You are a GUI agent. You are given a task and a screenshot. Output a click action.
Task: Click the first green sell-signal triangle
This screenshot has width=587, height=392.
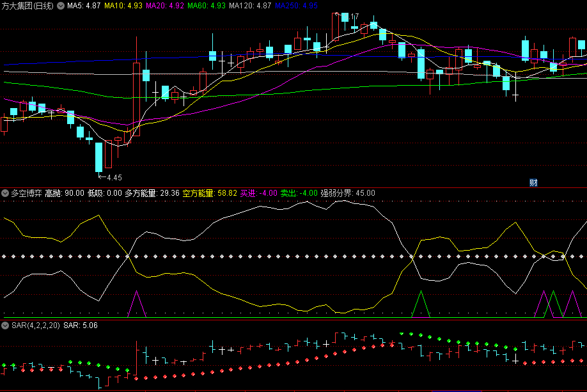(421, 304)
